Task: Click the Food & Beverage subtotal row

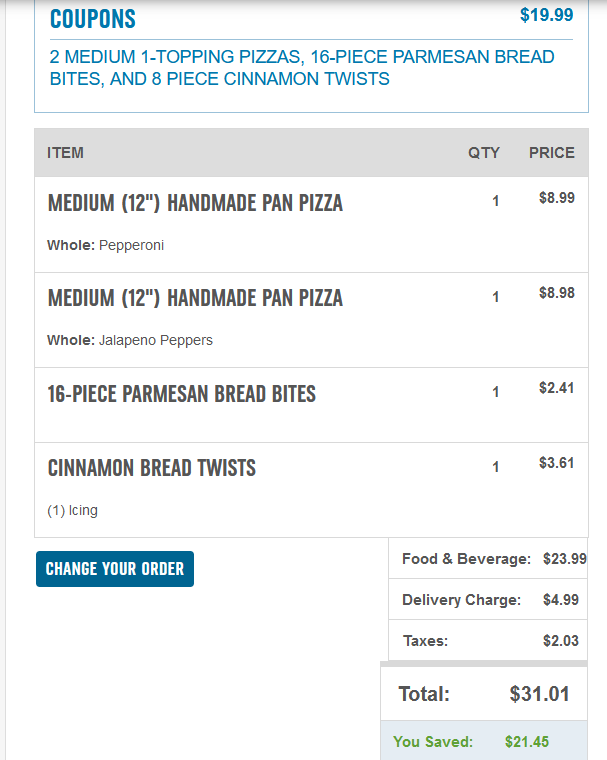Action: pos(488,559)
